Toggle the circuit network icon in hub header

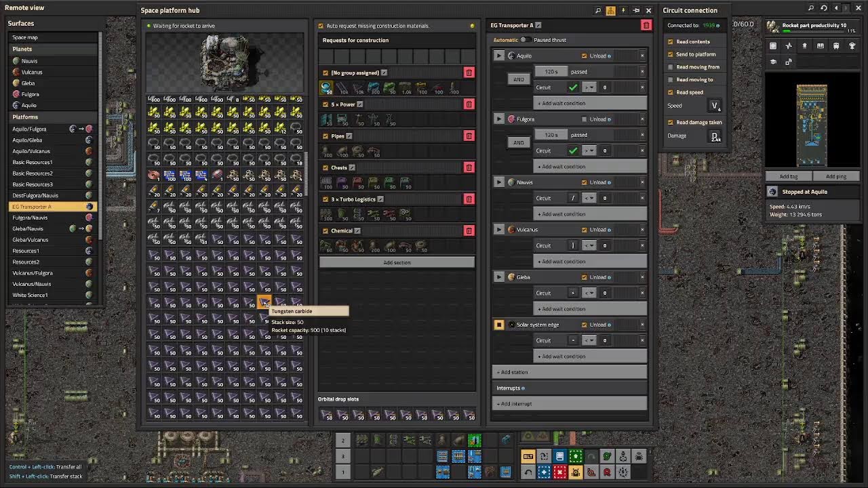[610, 10]
